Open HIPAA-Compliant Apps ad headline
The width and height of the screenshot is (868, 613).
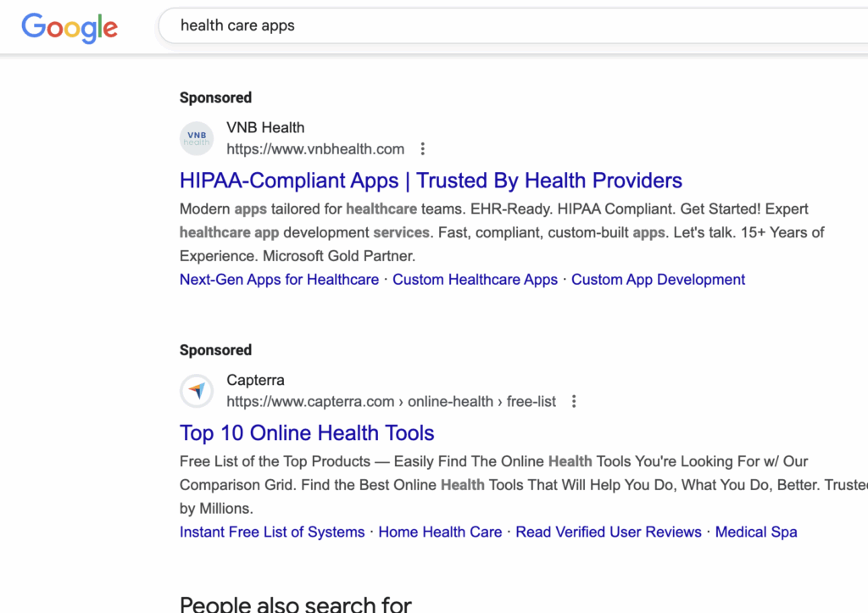tap(431, 181)
